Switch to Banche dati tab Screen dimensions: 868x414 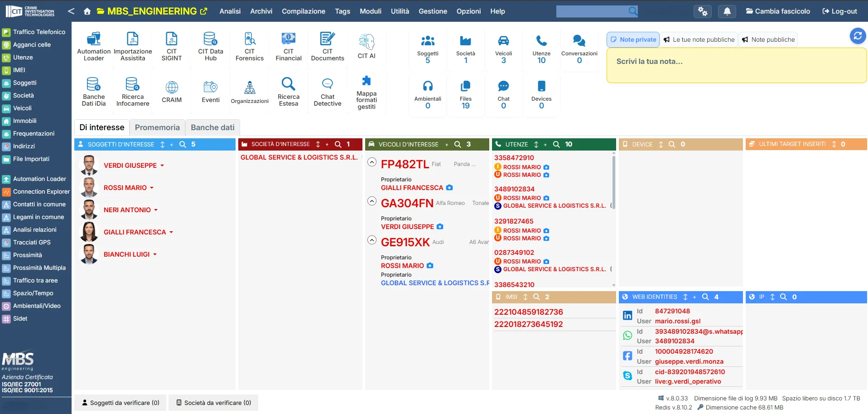click(212, 127)
